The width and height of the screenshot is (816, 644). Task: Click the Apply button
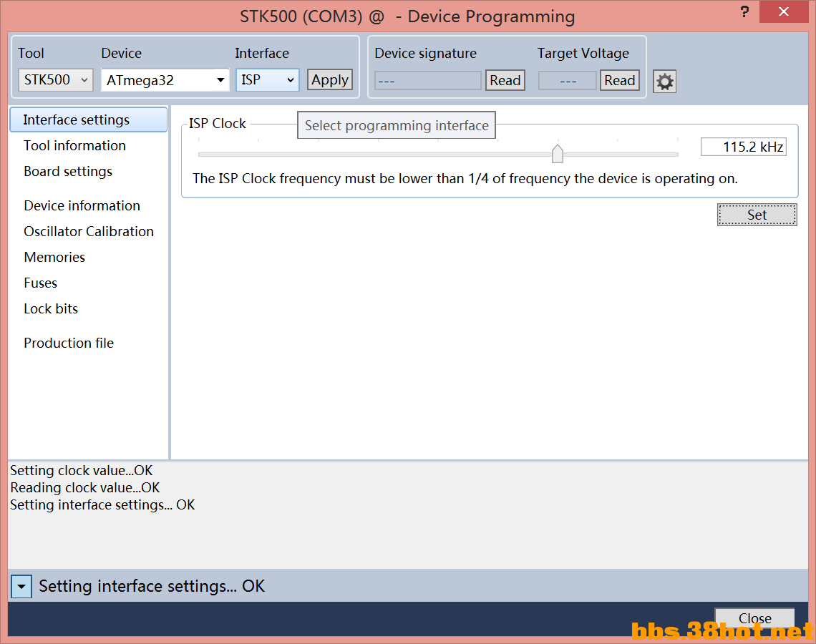click(x=330, y=80)
